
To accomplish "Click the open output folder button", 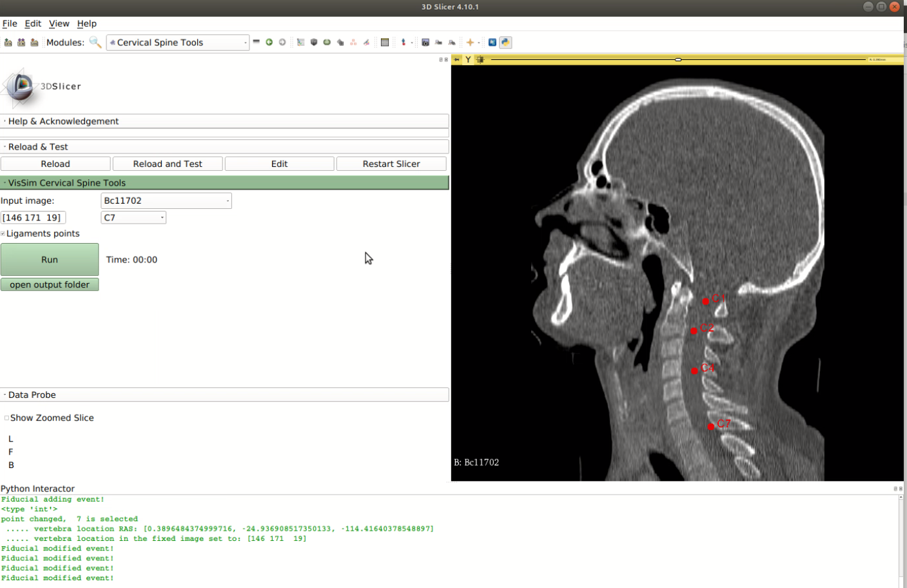I will click(x=50, y=285).
